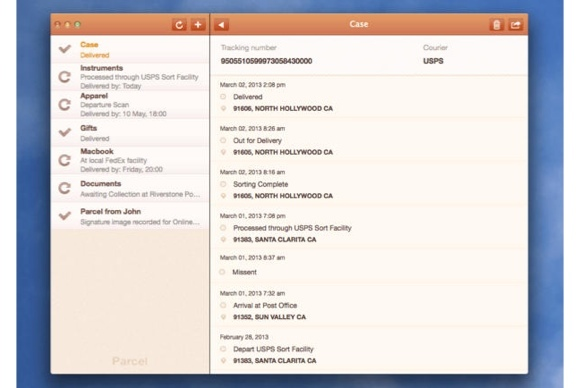Click At local FedEx facility status
Screen dimensions: 580x388
[114, 161]
